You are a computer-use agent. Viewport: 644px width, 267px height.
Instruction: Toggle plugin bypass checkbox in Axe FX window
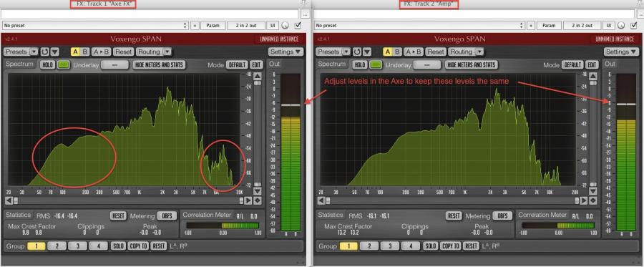click(298, 26)
